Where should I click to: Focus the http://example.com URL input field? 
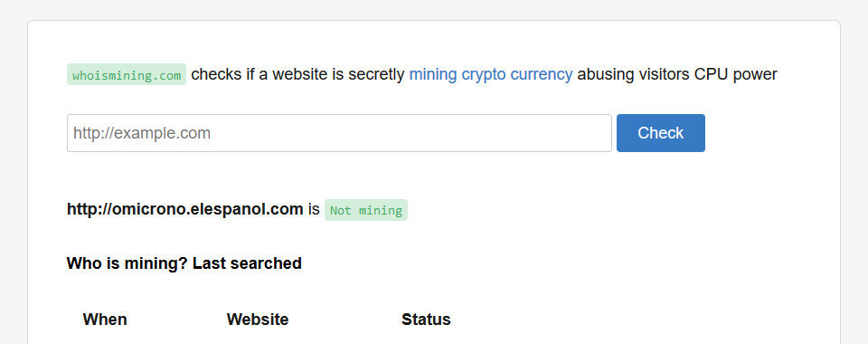pyautogui.click(x=339, y=133)
